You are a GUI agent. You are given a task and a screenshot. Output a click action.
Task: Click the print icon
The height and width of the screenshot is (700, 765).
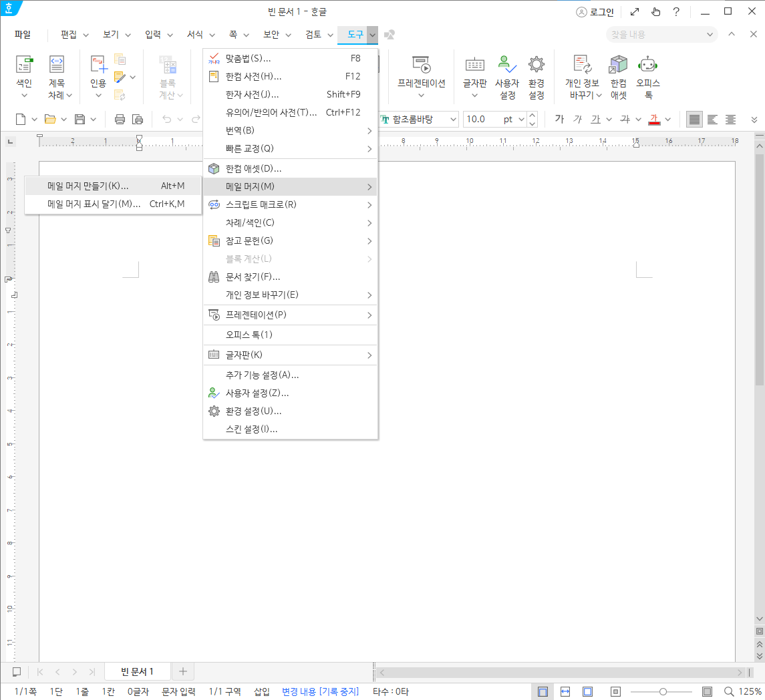pos(120,119)
